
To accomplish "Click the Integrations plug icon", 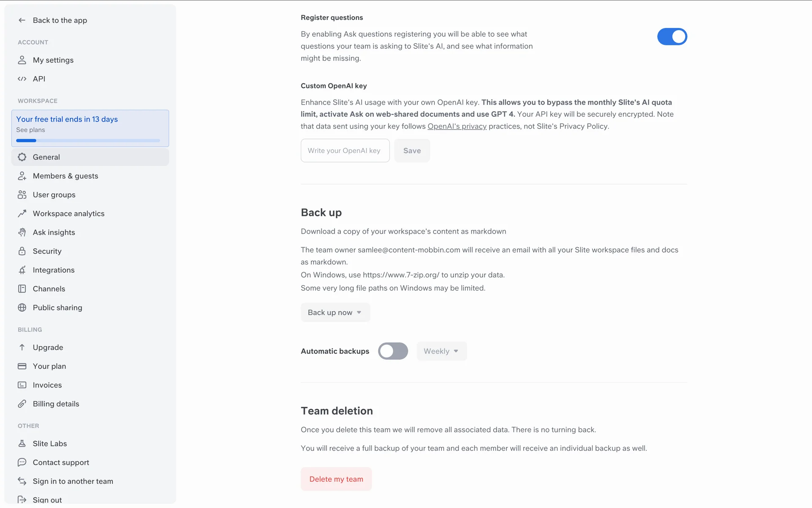I will tap(22, 270).
